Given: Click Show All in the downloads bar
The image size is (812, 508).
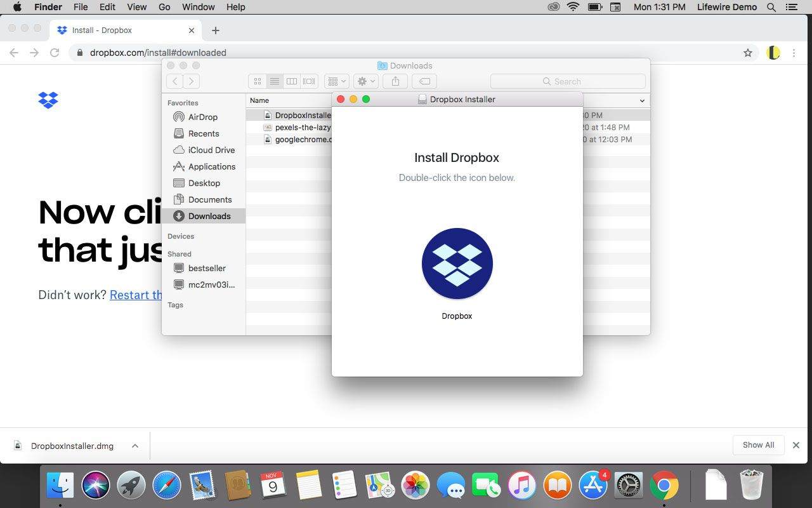Looking at the screenshot, I should [758, 445].
